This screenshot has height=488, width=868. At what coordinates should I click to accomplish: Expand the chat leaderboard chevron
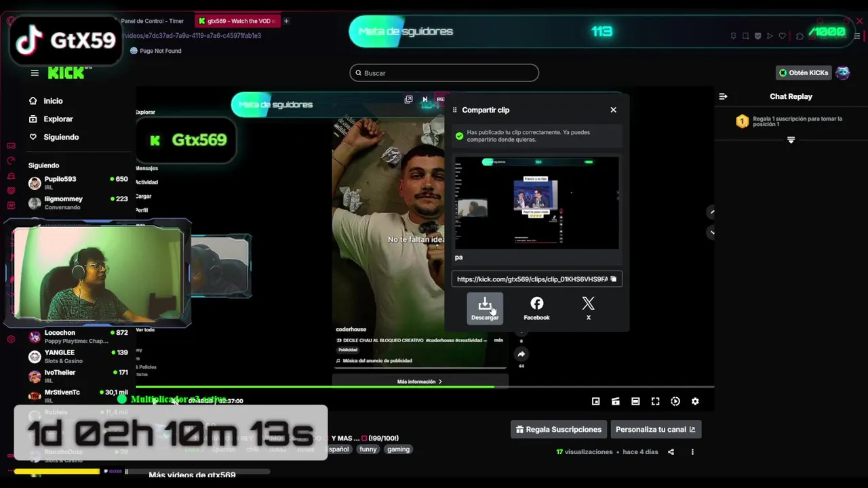[791, 140]
